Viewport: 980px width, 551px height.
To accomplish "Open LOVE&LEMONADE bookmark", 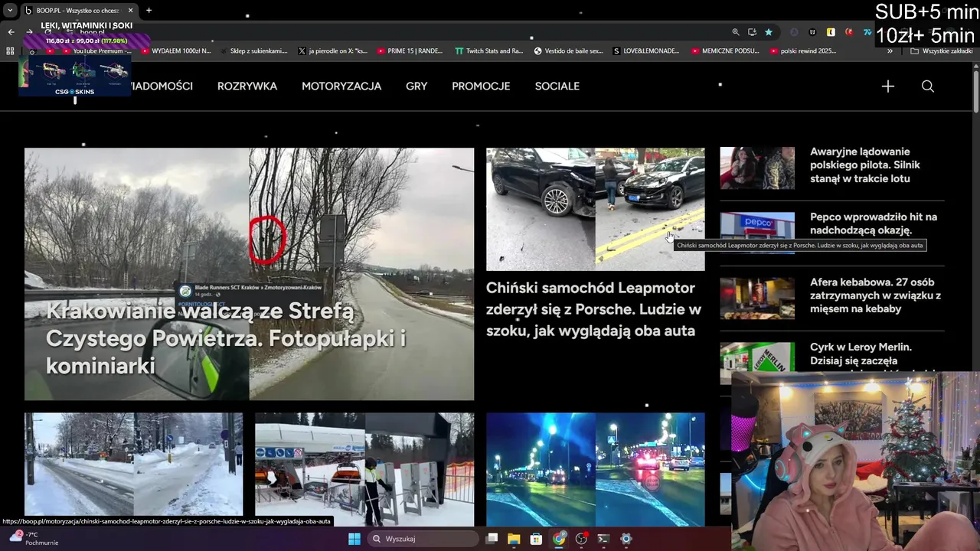I will (x=646, y=51).
